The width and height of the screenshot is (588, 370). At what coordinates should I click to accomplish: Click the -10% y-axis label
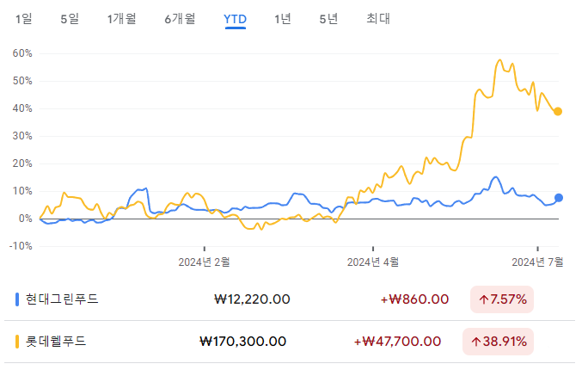click(21, 246)
